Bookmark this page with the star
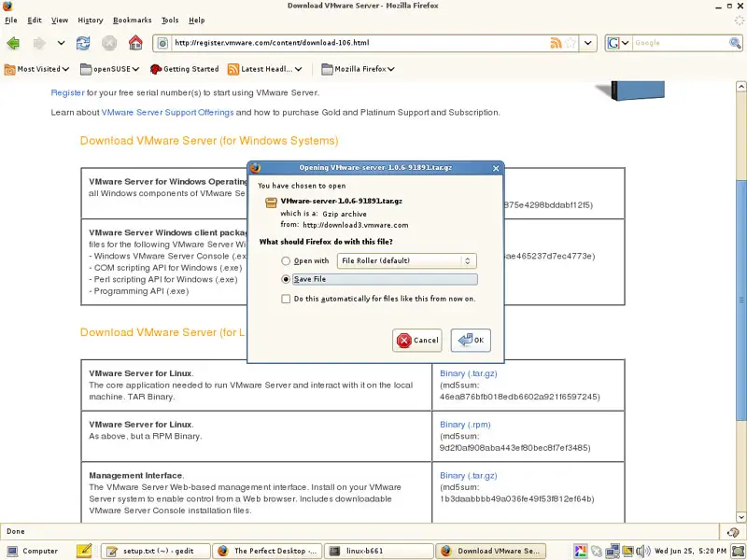 (570, 43)
